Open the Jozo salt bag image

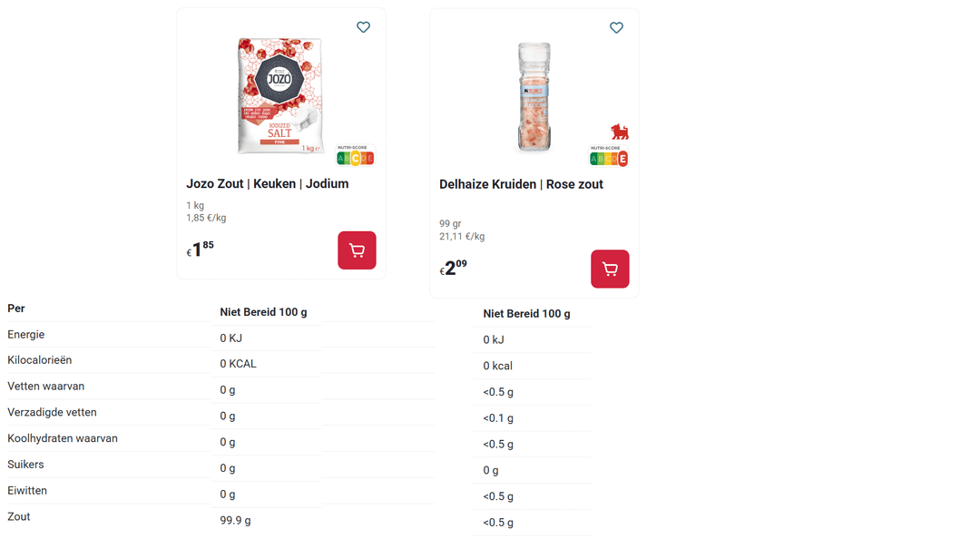point(280,96)
